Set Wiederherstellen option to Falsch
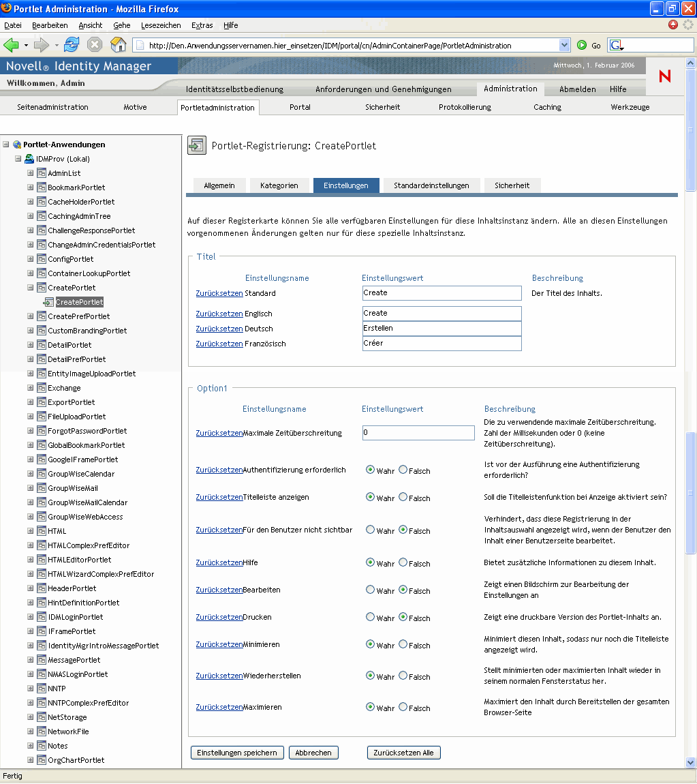697x784 pixels. [403, 675]
